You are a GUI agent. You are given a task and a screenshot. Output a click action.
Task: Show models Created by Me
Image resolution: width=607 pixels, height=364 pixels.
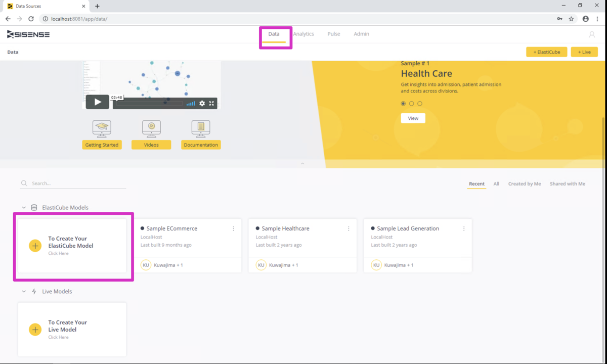click(525, 184)
